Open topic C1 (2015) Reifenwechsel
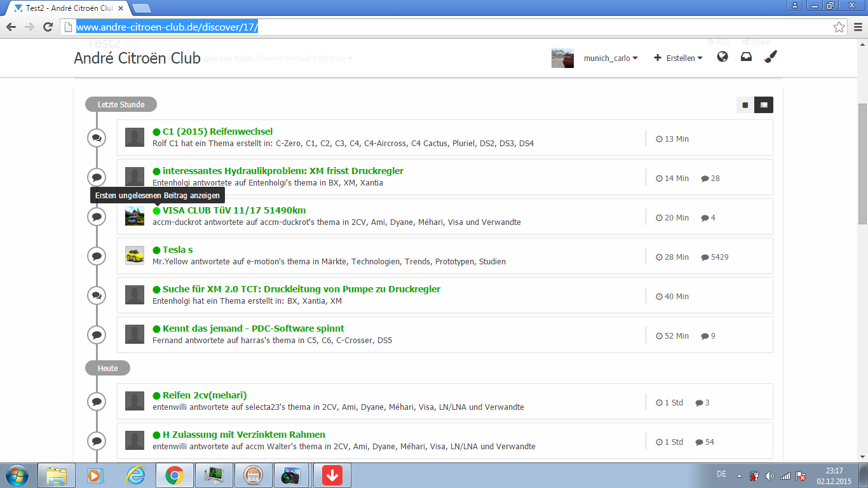The width and height of the screenshot is (868, 488). [x=217, y=132]
